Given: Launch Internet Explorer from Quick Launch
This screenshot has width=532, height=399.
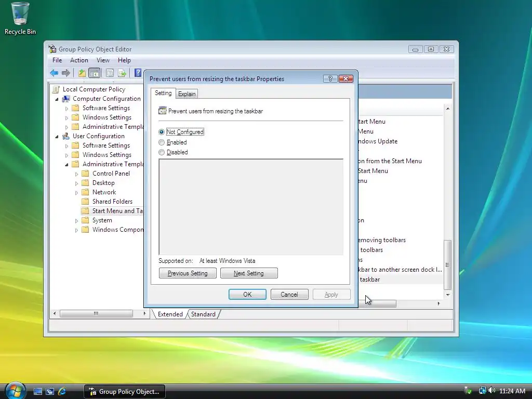Looking at the screenshot, I should [x=62, y=391].
